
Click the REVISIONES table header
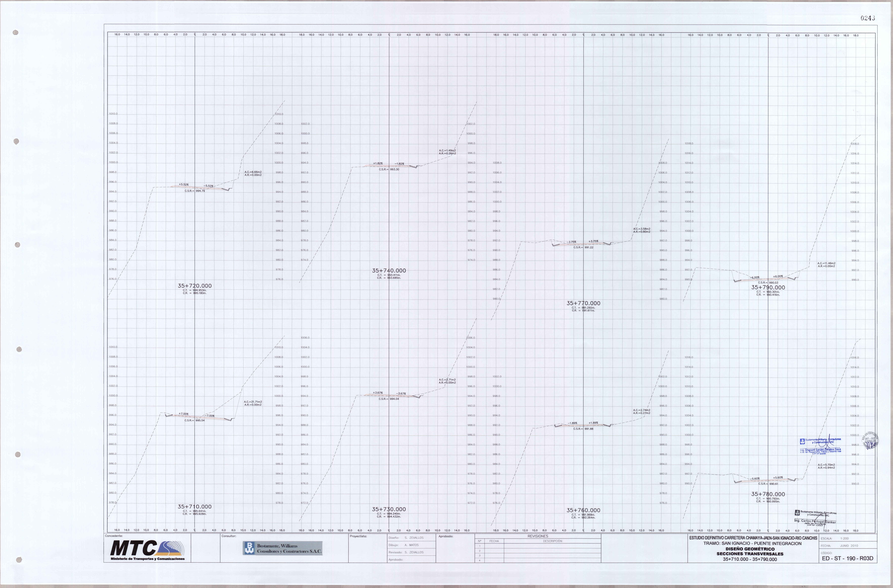tap(538, 536)
